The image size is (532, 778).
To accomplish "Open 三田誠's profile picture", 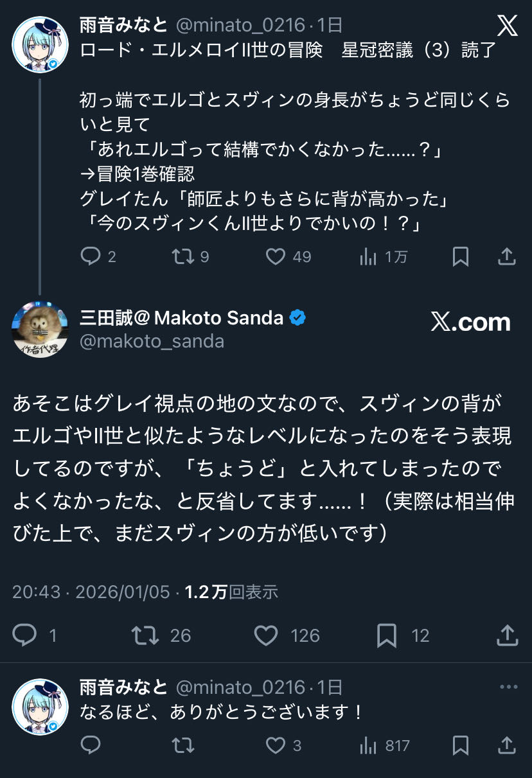I will pos(40,330).
